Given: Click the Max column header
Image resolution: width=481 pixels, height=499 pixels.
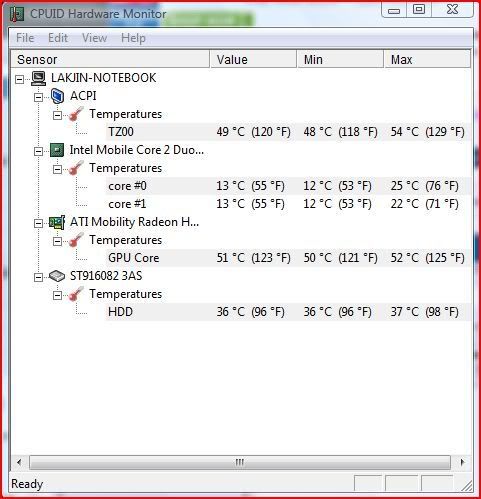Looking at the screenshot, I should click(x=427, y=59).
